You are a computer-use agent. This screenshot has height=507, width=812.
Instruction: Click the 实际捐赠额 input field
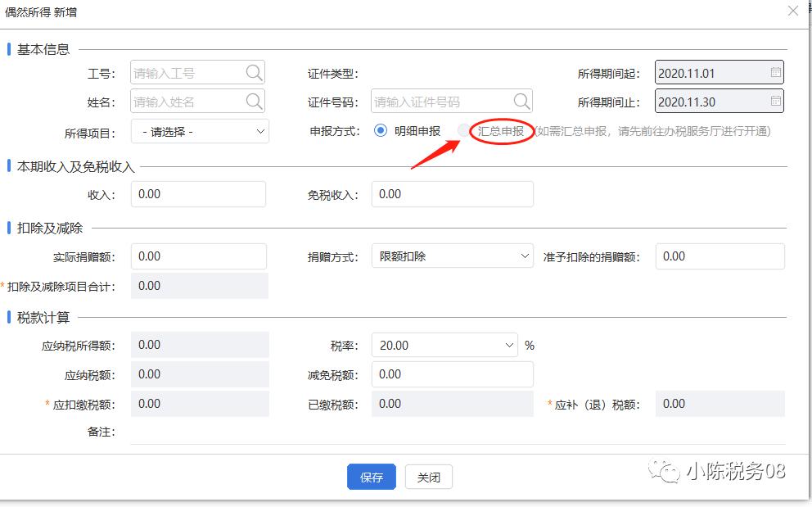point(200,256)
